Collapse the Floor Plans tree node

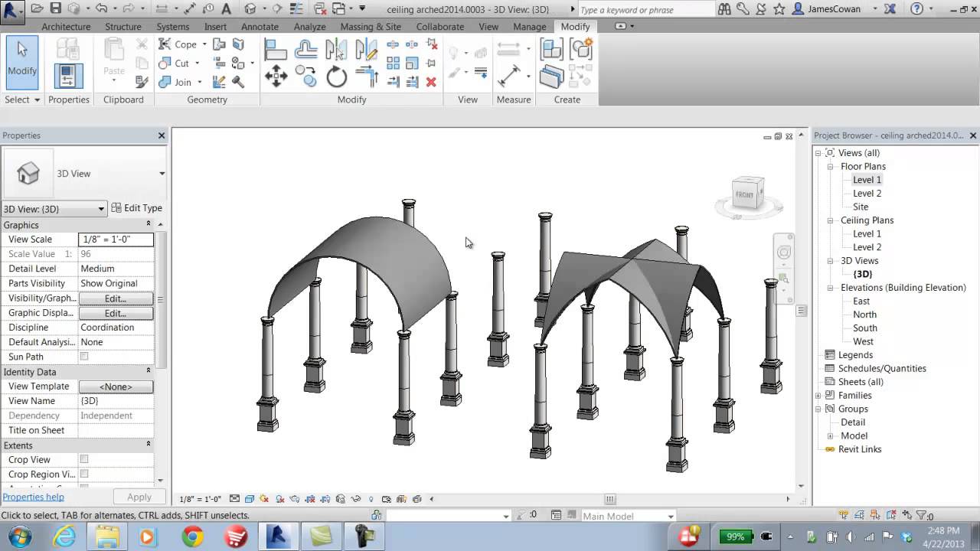click(x=830, y=166)
